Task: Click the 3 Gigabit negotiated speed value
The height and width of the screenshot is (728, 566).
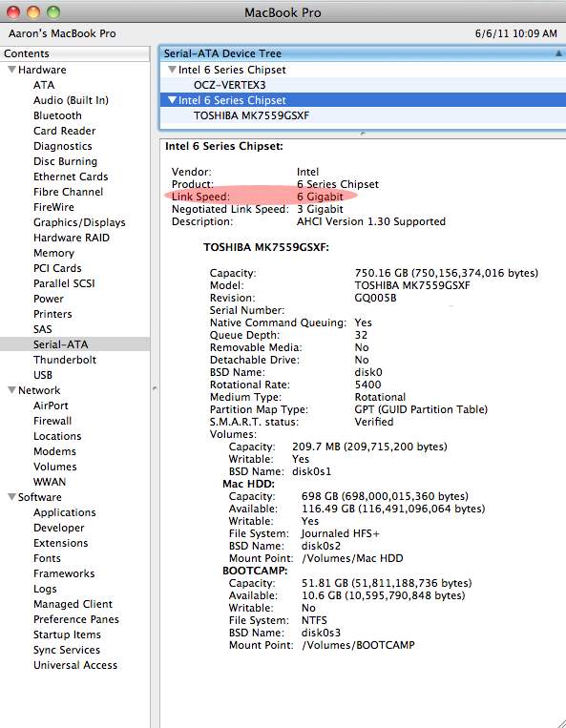Action: pos(320,209)
